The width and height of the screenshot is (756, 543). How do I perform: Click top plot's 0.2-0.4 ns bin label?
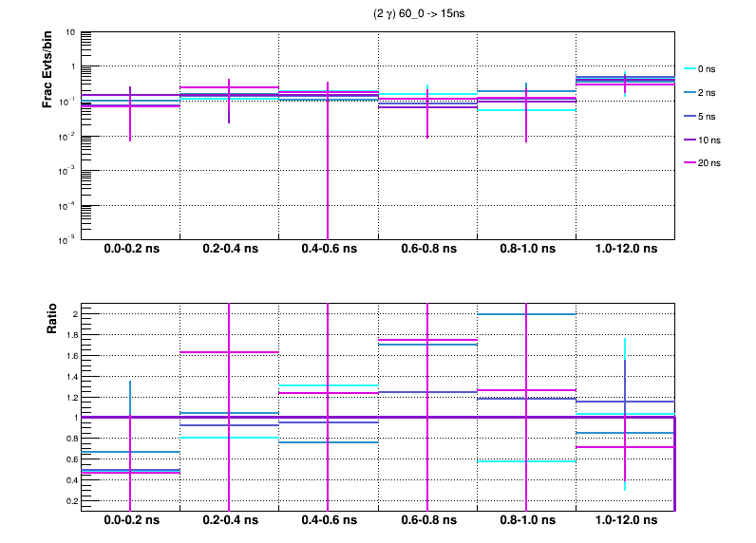click(229, 249)
